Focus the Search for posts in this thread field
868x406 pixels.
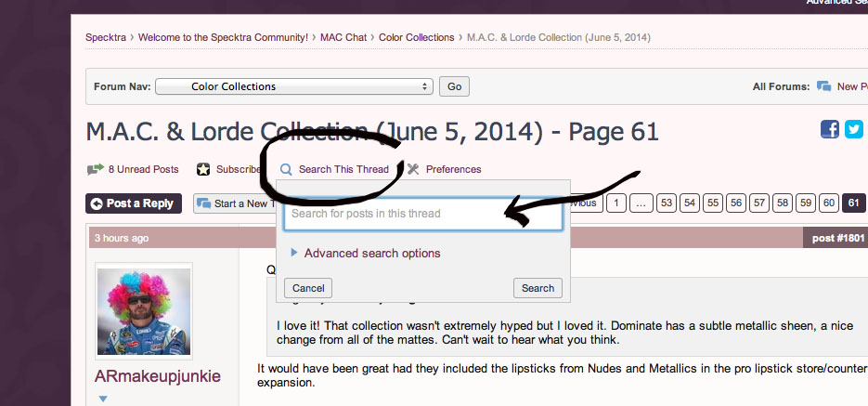pos(423,214)
